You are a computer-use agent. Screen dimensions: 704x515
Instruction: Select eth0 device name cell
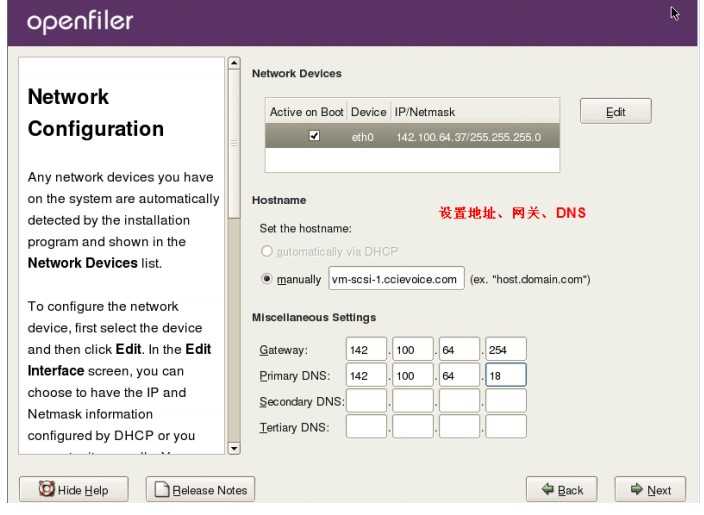click(x=363, y=137)
